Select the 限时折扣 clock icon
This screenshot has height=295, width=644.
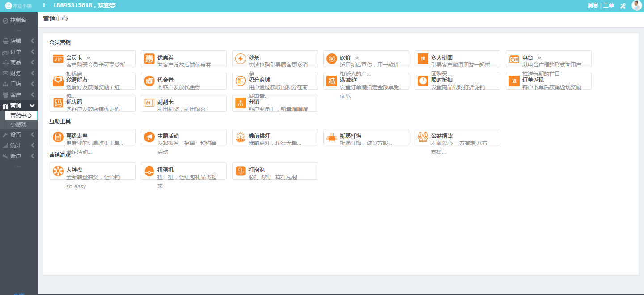coord(423,81)
